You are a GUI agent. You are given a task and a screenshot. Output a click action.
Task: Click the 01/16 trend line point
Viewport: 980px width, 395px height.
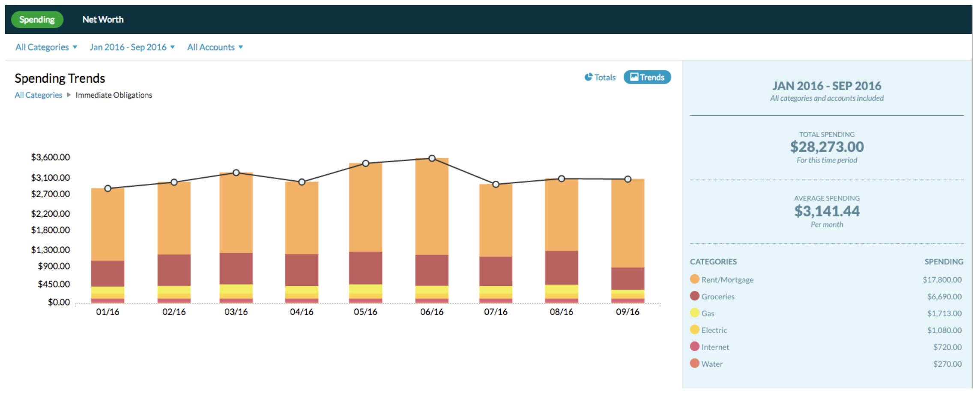pyautogui.click(x=108, y=189)
